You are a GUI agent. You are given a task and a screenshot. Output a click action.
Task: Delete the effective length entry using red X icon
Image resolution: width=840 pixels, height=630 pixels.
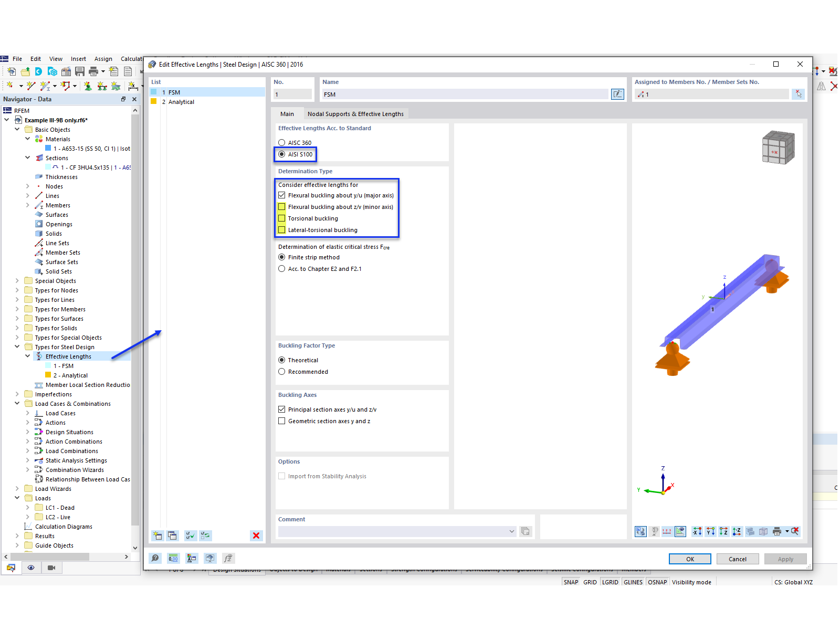[x=256, y=535]
